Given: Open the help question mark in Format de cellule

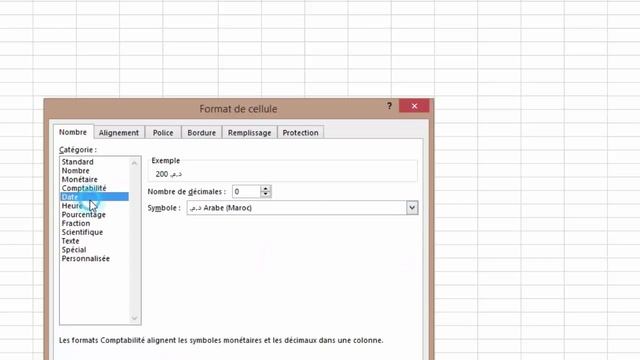Looking at the screenshot, I should tap(389, 106).
